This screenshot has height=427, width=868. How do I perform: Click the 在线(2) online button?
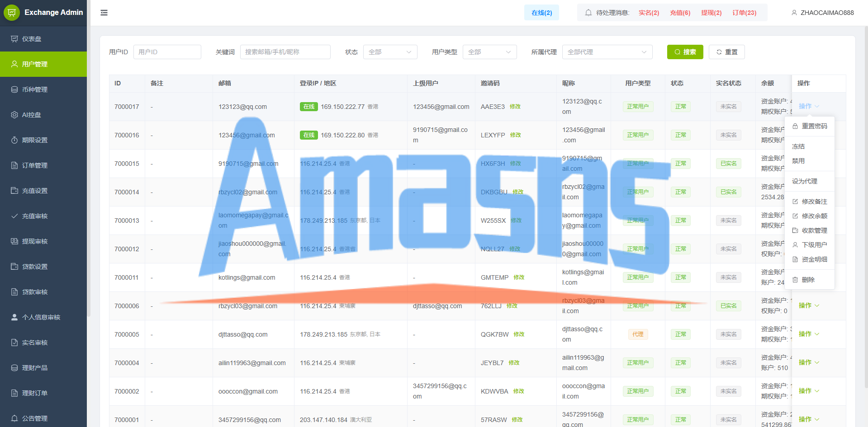pos(541,13)
